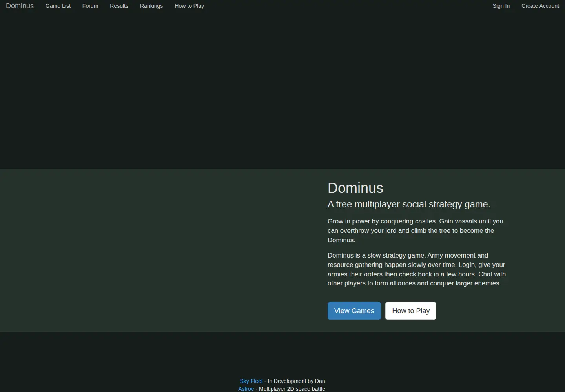
Task: Open How to Play in navbar
Action: click(x=189, y=6)
